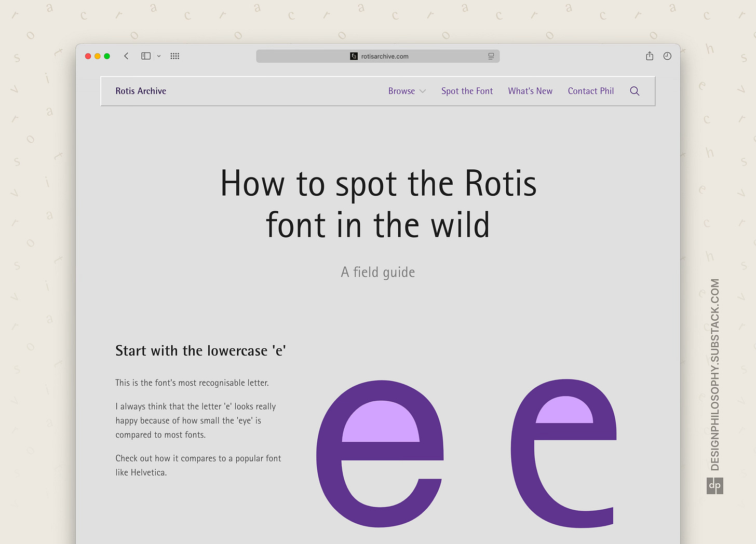756x544 pixels.
Task: Go to Spot the Font page
Action: [x=467, y=91]
